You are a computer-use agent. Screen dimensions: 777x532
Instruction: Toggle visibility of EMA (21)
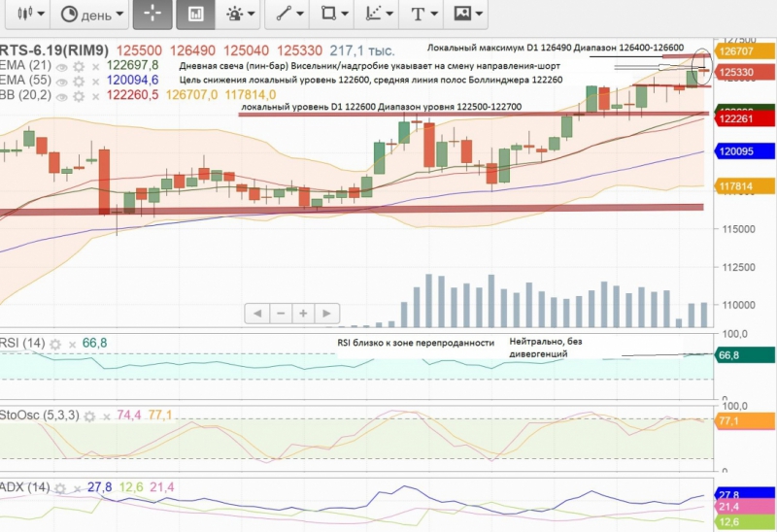click(x=61, y=67)
